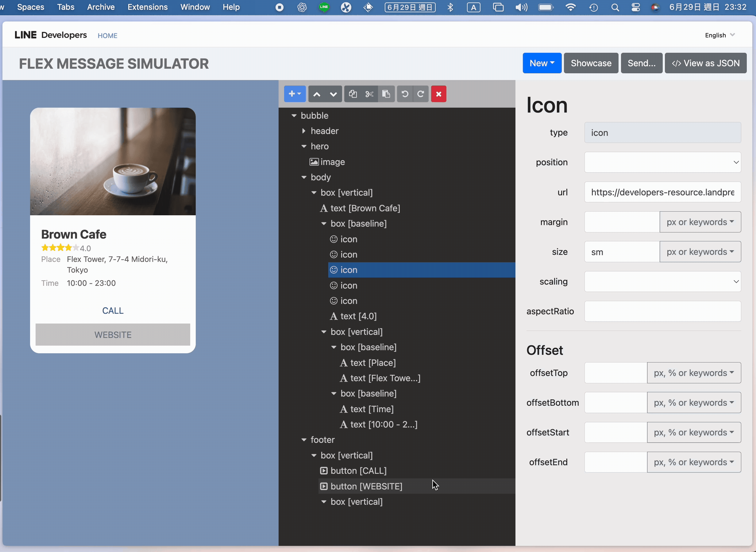Open Bluetooth menu bar icon
756x552 pixels.
click(x=450, y=7)
